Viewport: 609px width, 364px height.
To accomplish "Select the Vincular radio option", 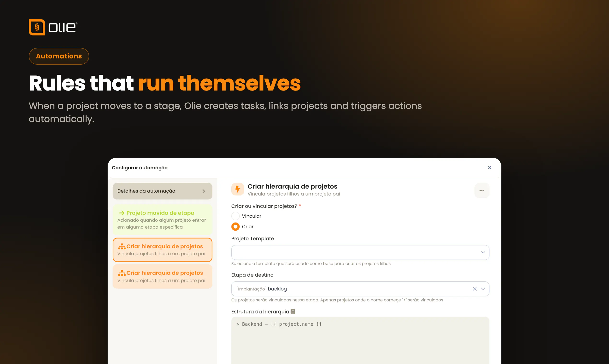I will point(235,216).
